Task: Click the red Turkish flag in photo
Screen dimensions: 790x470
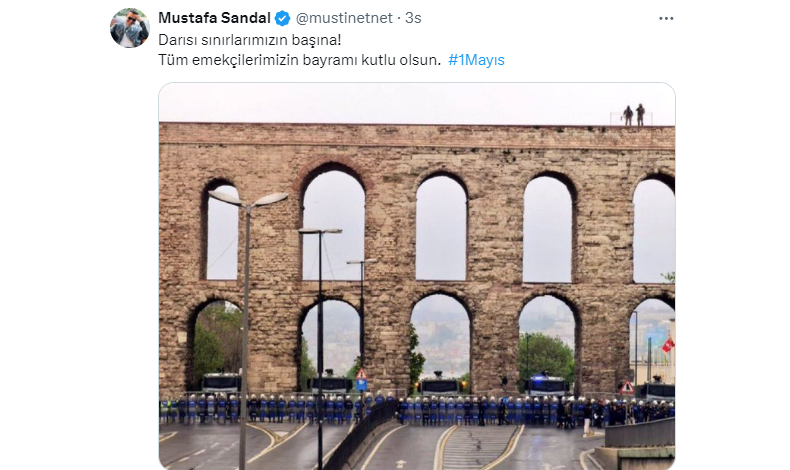Action: tap(668, 345)
